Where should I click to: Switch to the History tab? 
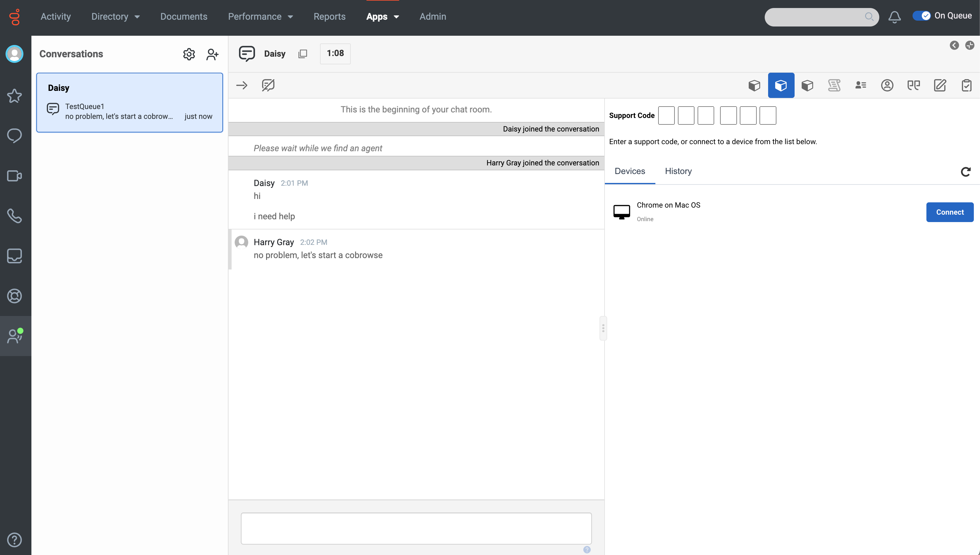678,171
